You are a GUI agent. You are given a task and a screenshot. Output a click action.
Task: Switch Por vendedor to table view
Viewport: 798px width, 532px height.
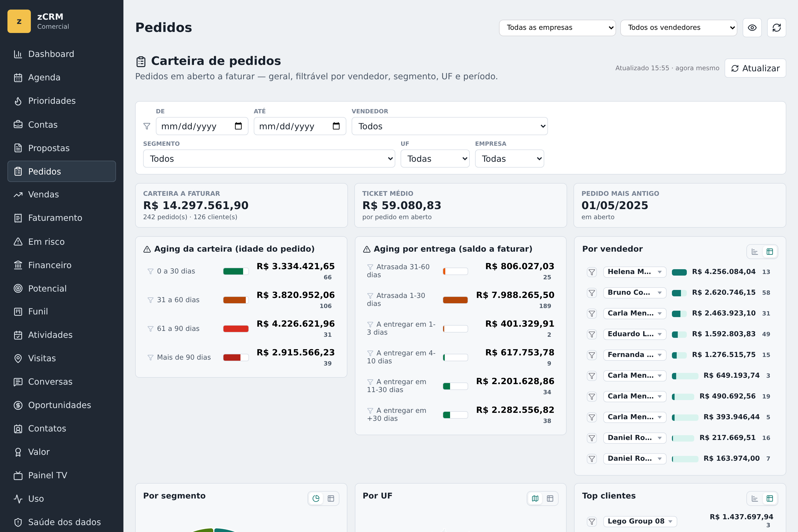770,251
